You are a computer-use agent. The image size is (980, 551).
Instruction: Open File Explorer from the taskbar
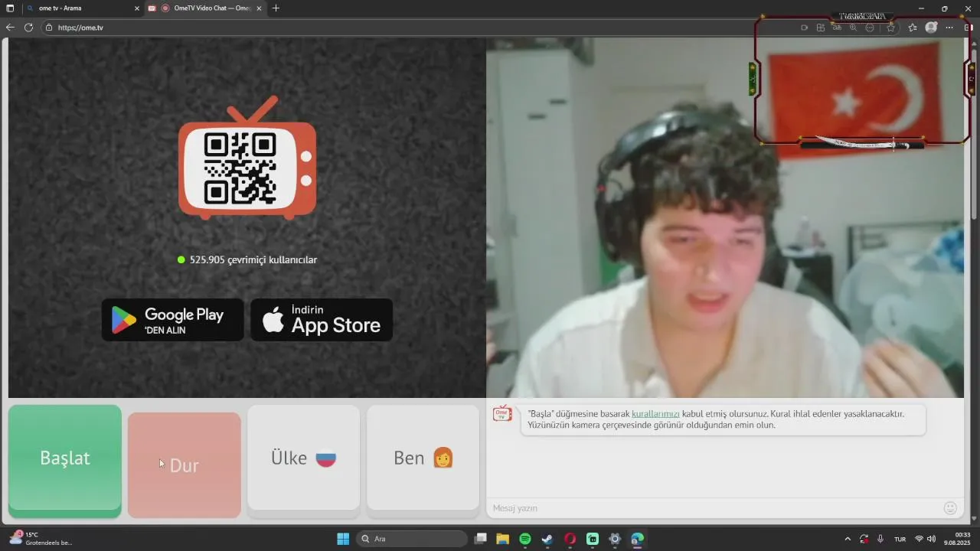click(x=503, y=539)
